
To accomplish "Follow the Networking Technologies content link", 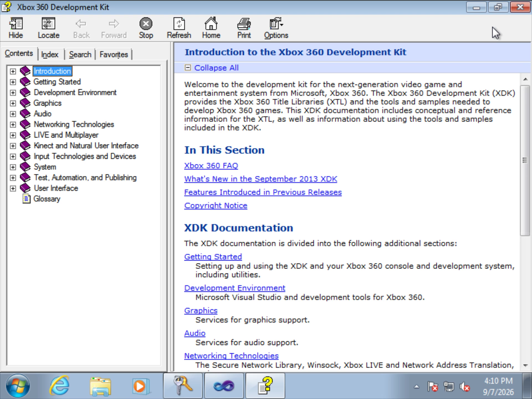I will pyautogui.click(x=231, y=356).
